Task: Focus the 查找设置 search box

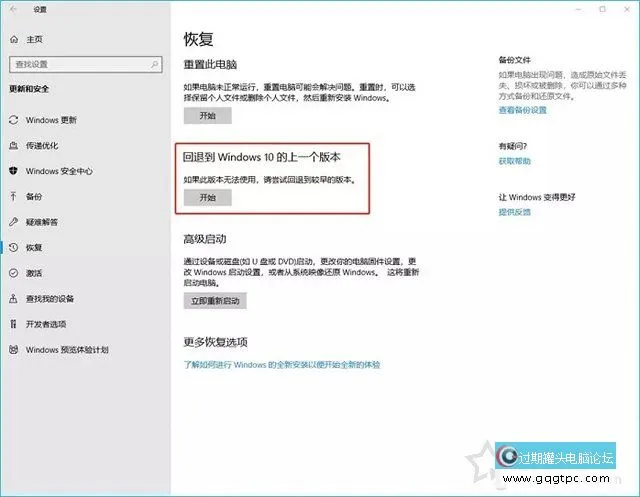Action: pos(86,64)
